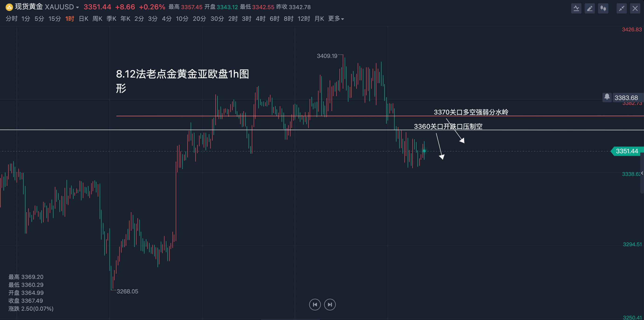The image size is (644, 320).
Task: Select the 3360关口开跌口压制空 text annotation
Action: click(x=448, y=126)
